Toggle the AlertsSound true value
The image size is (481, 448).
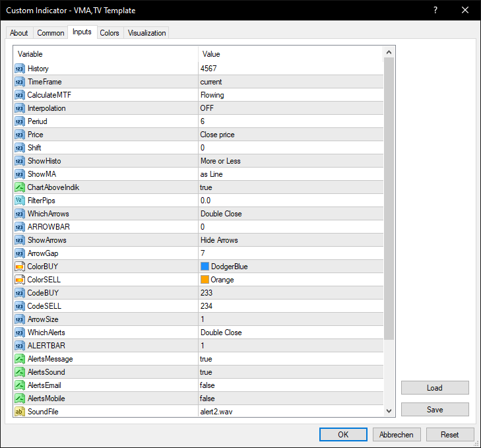pyautogui.click(x=291, y=372)
